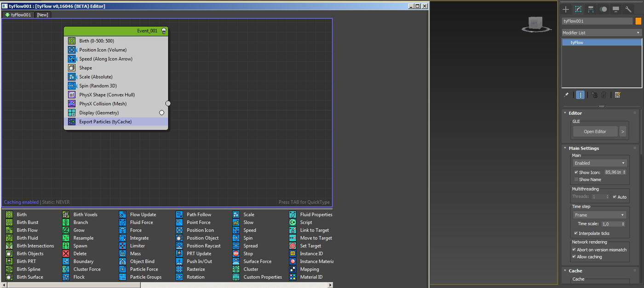This screenshot has height=288, width=644.
Task: Click the [New] flow tab
Action: click(x=42, y=15)
